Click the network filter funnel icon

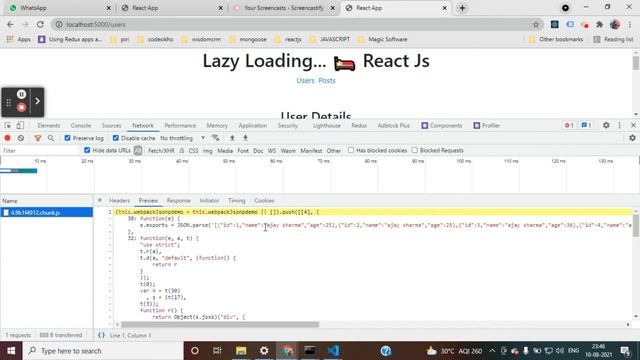click(x=38, y=138)
